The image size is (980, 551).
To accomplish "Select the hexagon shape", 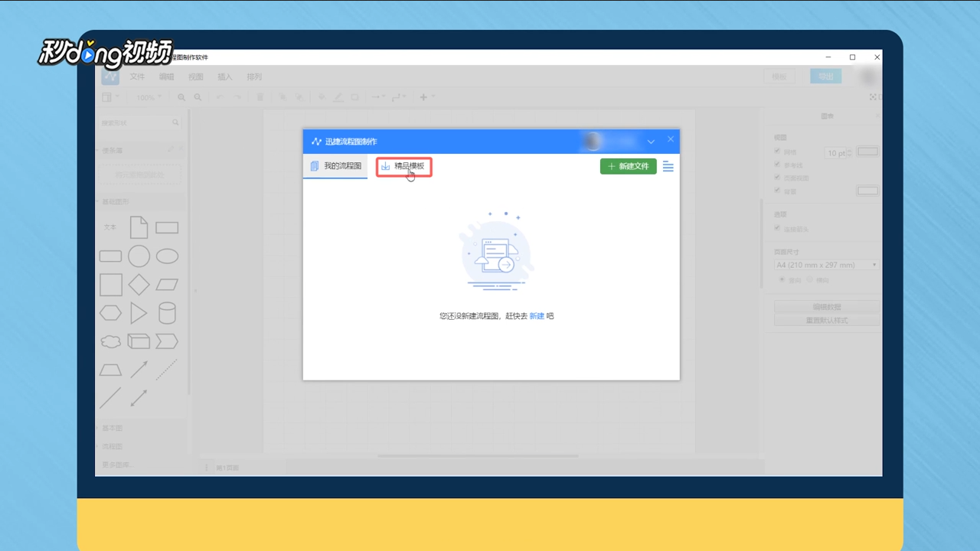I will click(x=111, y=313).
